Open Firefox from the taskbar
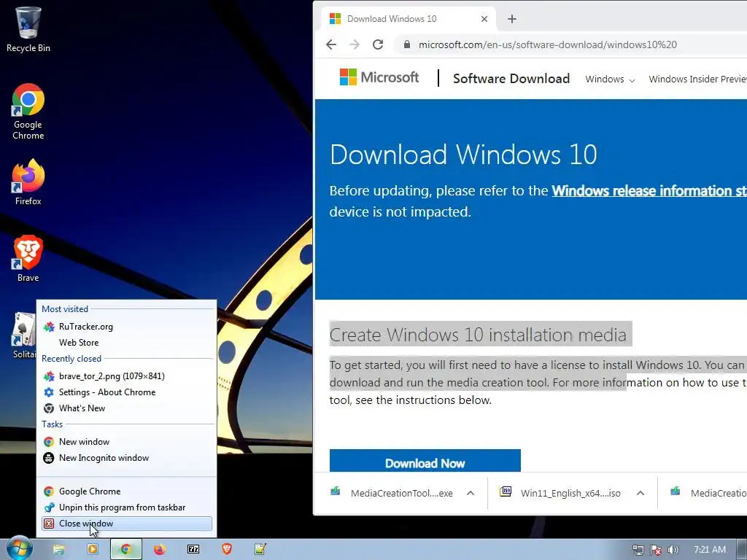This screenshot has width=747, height=560. click(160, 550)
